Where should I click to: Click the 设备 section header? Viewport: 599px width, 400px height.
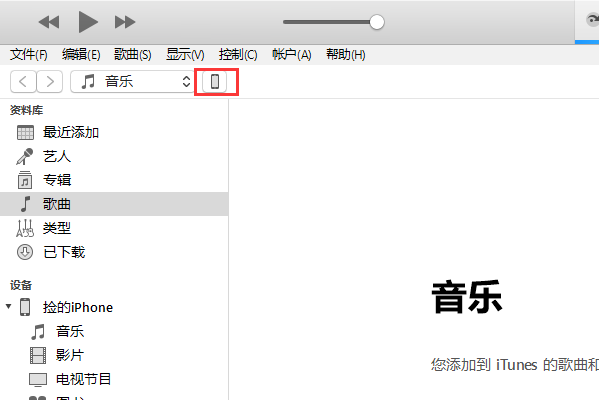coord(21,285)
